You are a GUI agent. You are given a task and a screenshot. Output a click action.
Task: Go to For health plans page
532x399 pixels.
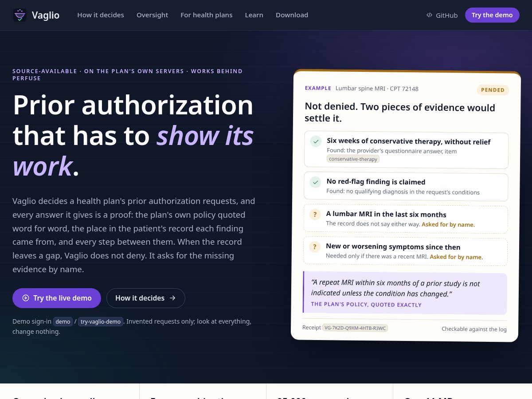click(x=207, y=15)
